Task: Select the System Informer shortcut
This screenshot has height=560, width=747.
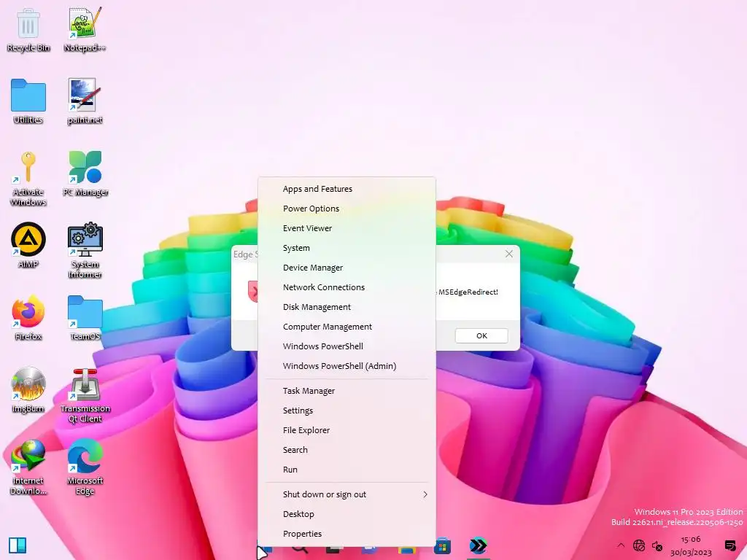Action: (x=85, y=251)
